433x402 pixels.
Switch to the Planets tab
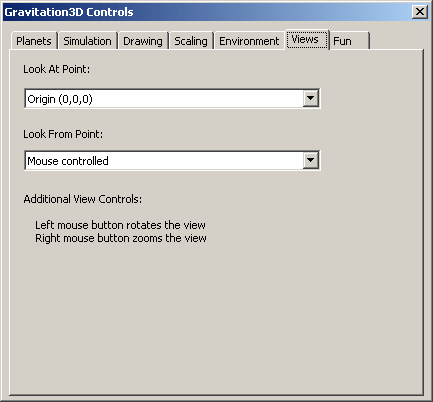(34, 41)
